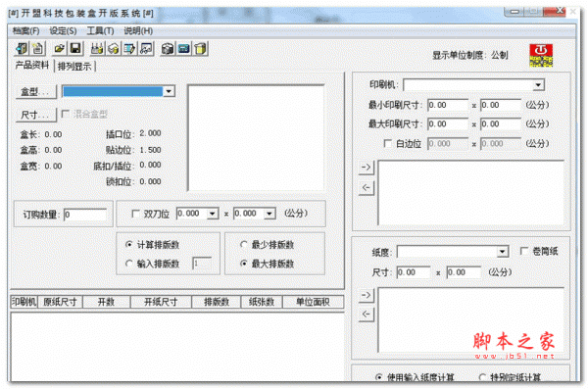Open the 盒型 box type dropdown
The width and height of the screenshot is (588, 389).
pos(169,91)
